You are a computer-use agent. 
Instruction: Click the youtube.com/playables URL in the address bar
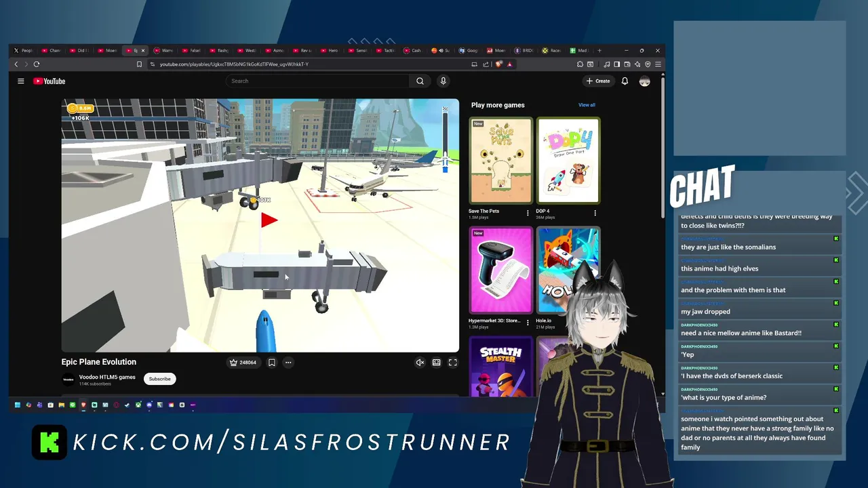(x=234, y=64)
